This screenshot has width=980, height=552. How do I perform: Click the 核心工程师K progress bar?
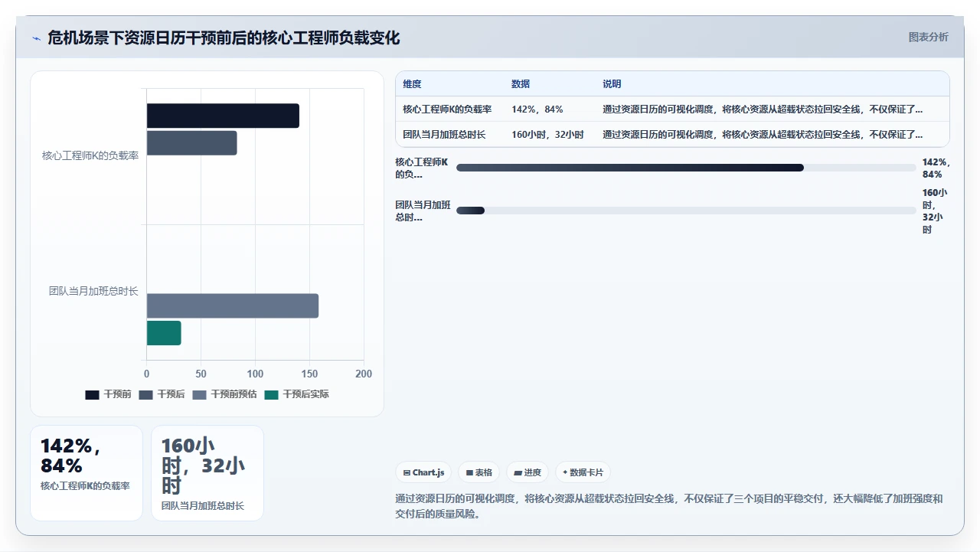point(686,168)
